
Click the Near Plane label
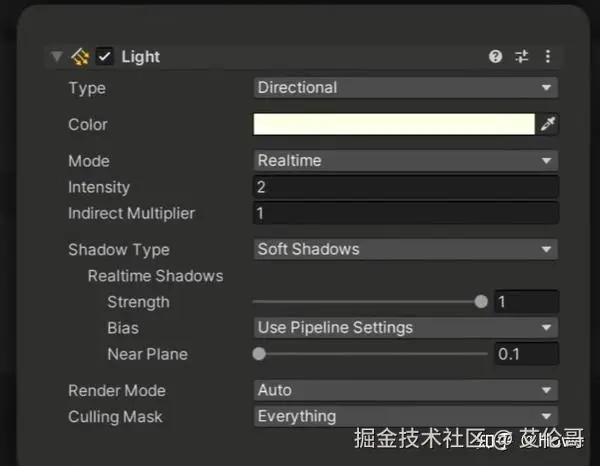point(148,354)
